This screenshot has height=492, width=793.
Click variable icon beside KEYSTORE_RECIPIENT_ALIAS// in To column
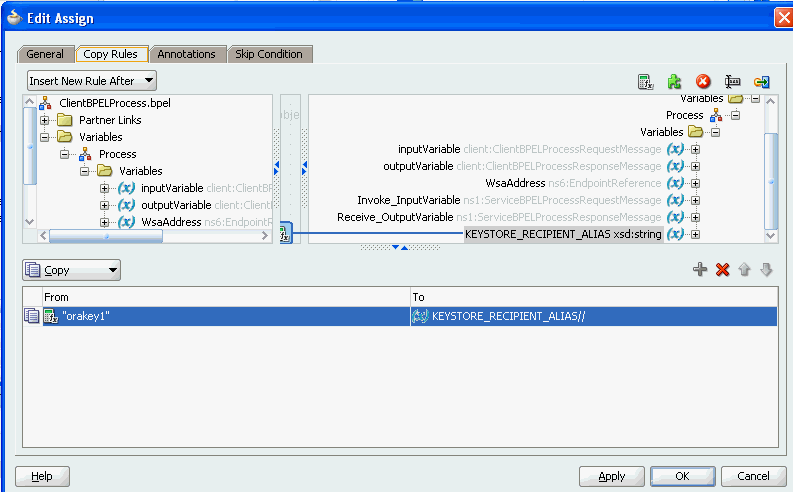(420, 317)
